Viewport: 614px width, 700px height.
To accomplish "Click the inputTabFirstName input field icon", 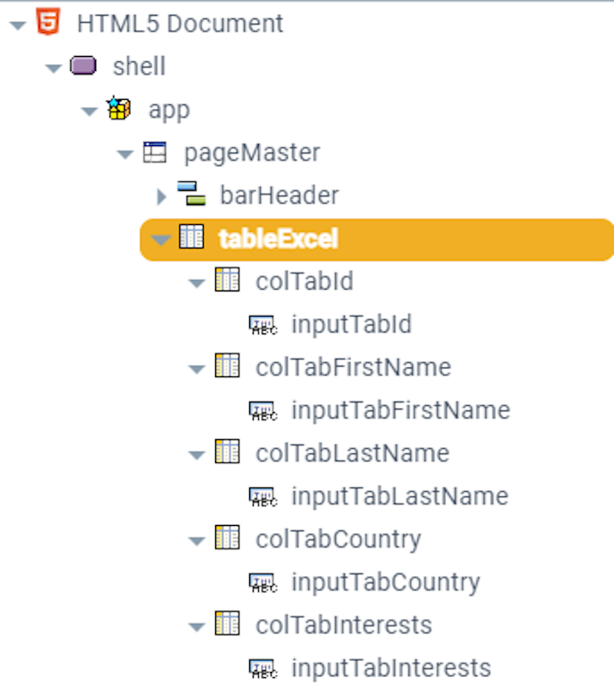I will click(x=262, y=409).
